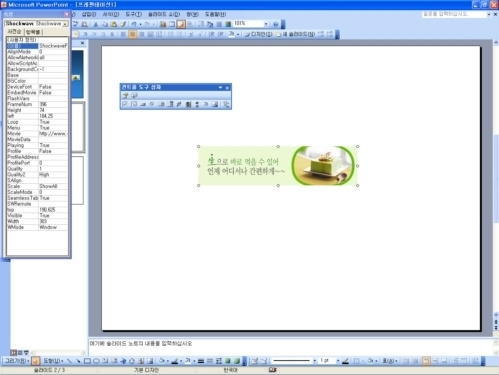The image size is (499, 375).
Task: Select the checkbox control in Control Toolbox
Action: coord(125,104)
